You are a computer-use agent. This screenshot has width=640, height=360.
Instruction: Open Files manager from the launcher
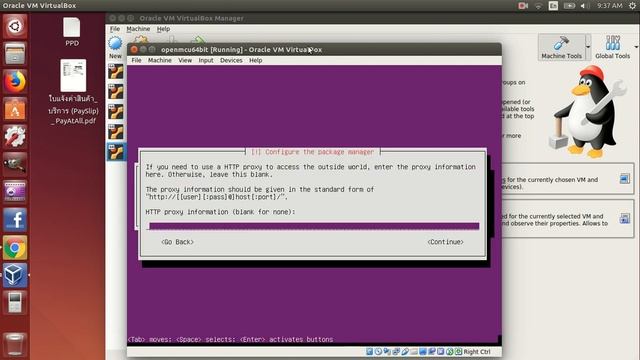pos(15,54)
